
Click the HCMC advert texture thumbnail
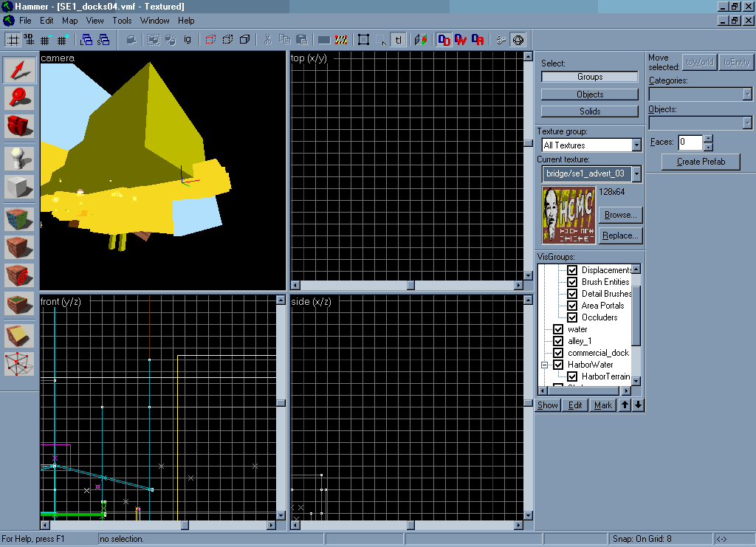tap(568, 215)
